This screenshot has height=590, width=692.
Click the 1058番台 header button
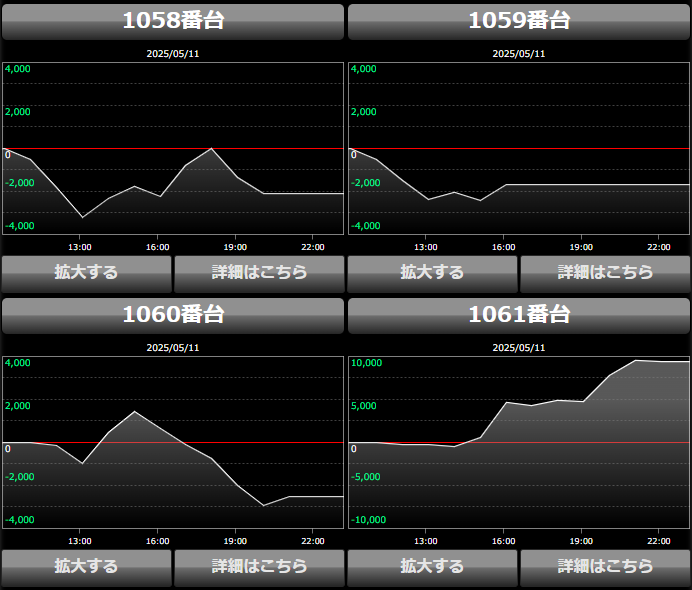point(173,22)
